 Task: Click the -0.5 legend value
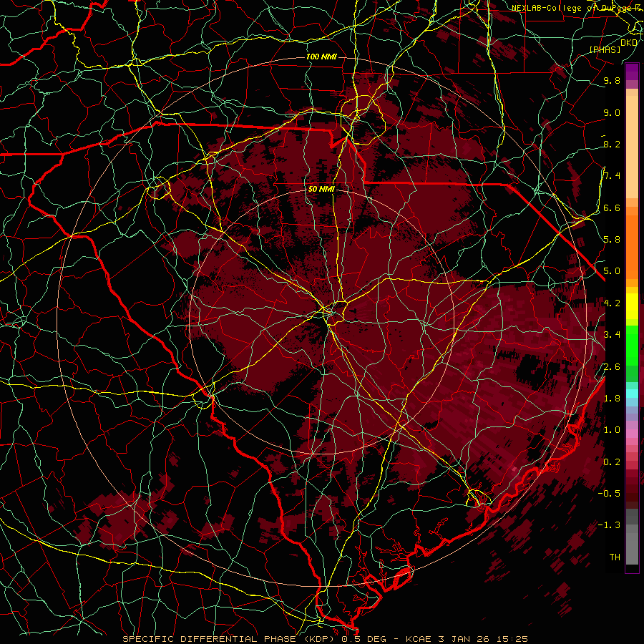(x=610, y=494)
